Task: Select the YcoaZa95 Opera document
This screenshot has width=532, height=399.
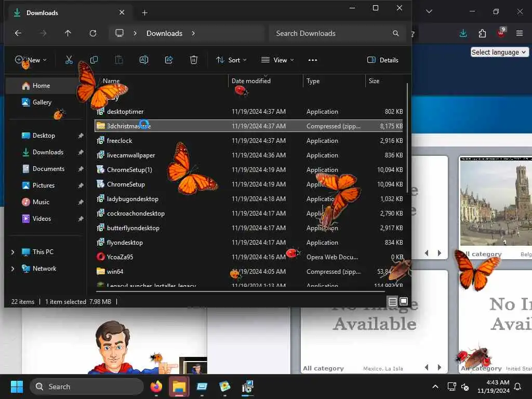Action: [x=248, y=257]
